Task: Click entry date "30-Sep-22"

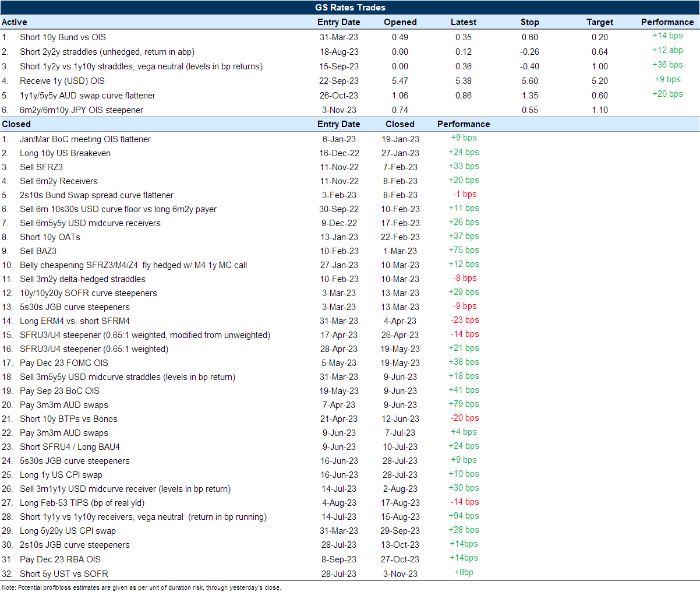Action: (x=339, y=209)
